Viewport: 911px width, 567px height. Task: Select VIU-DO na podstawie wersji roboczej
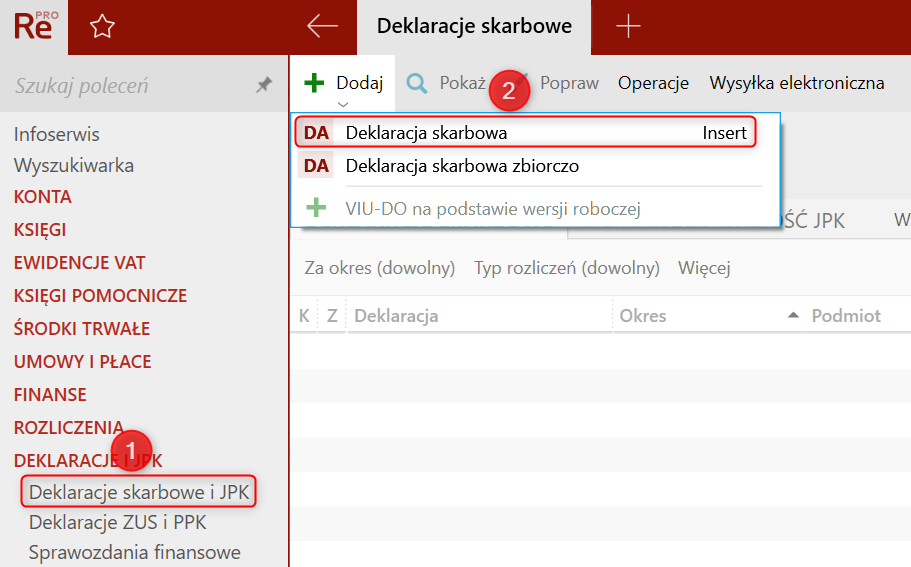493,208
